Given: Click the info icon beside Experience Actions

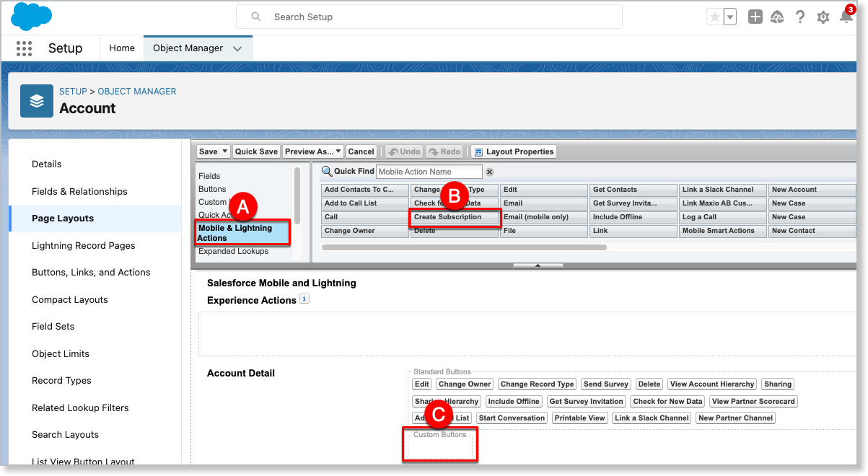Looking at the screenshot, I should (x=304, y=299).
